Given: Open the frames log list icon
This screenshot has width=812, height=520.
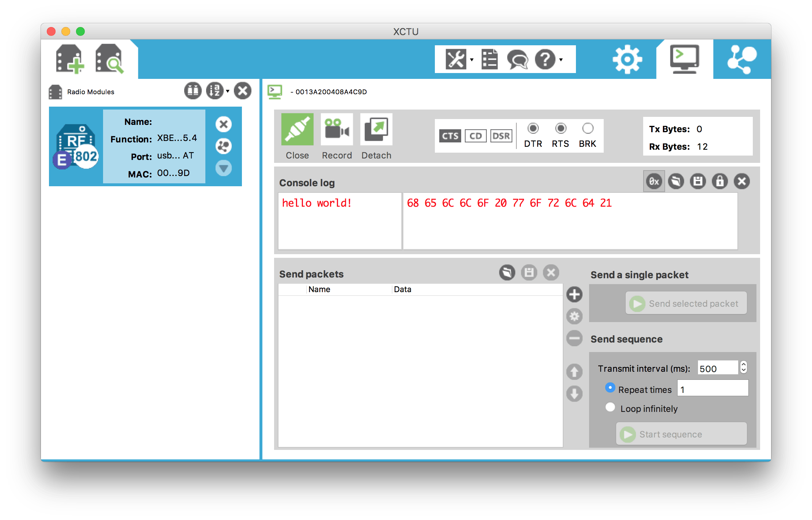Looking at the screenshot, I should 489,59.
